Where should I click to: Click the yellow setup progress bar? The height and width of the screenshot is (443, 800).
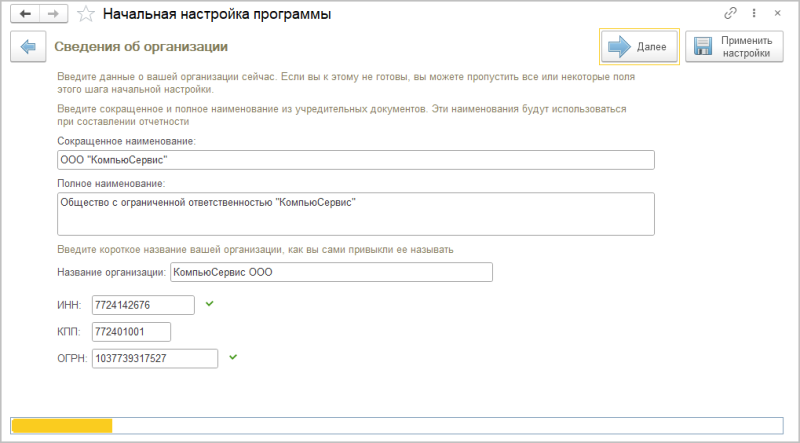pos(61,425)
